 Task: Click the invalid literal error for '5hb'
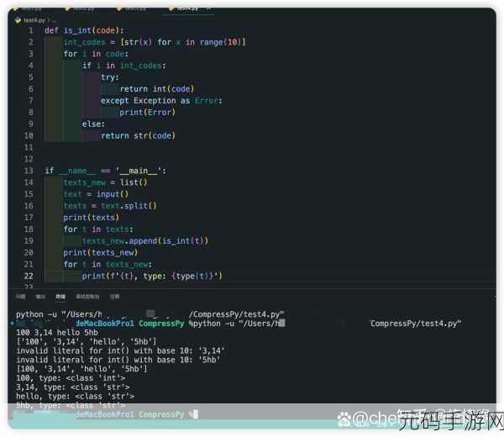coord(118,360)
